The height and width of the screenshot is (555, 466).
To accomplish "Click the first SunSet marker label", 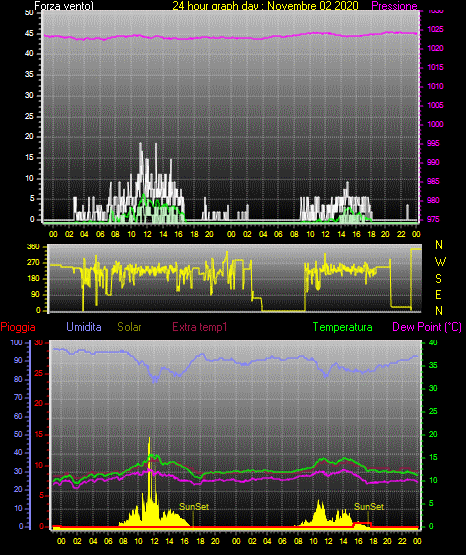I will point(194,507).
